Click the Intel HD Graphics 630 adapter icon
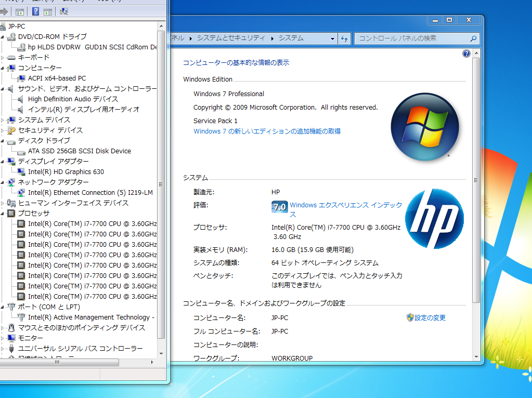532x398 pixels. coord(20,171)
